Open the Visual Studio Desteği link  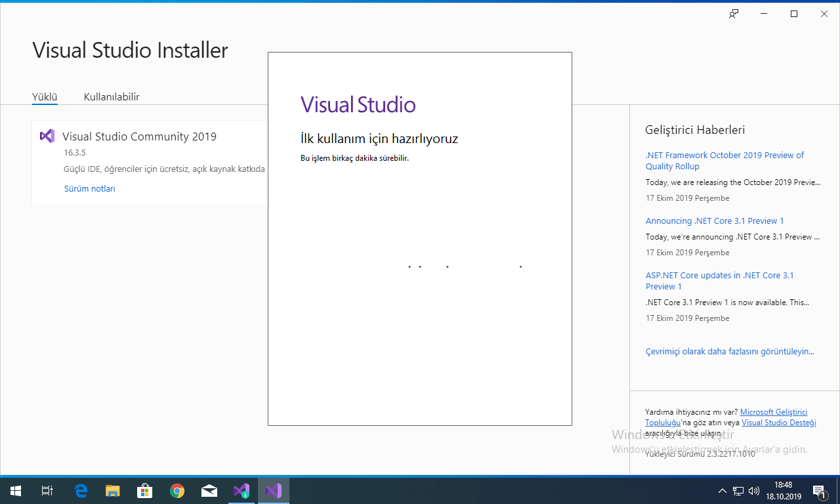[779, 423]
